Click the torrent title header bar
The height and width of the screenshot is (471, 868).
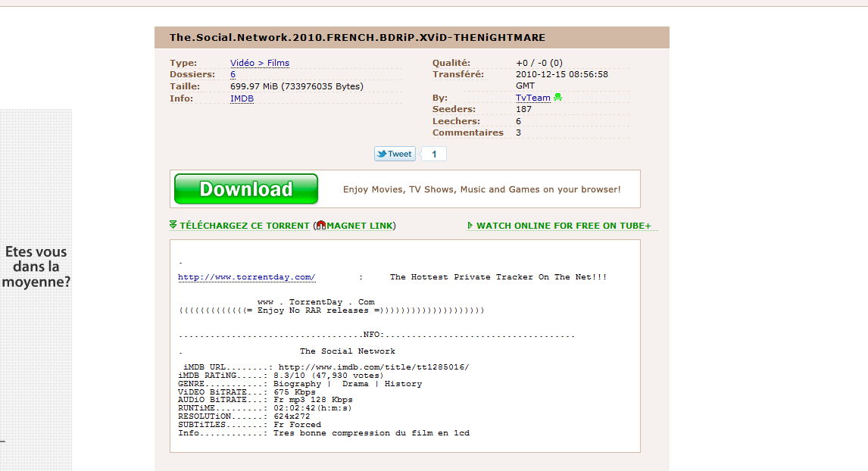tap(411, 38)
